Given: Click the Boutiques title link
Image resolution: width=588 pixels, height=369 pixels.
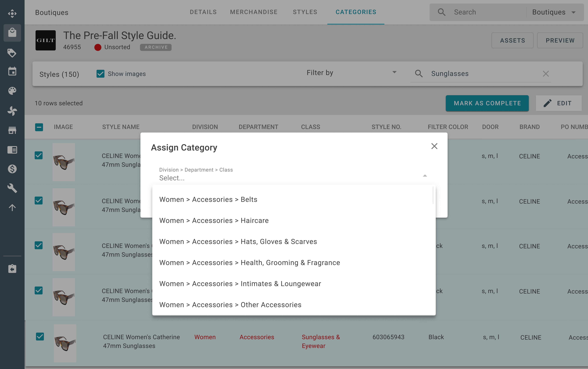Looking at the screenshot, I should (x=52, y=12).
